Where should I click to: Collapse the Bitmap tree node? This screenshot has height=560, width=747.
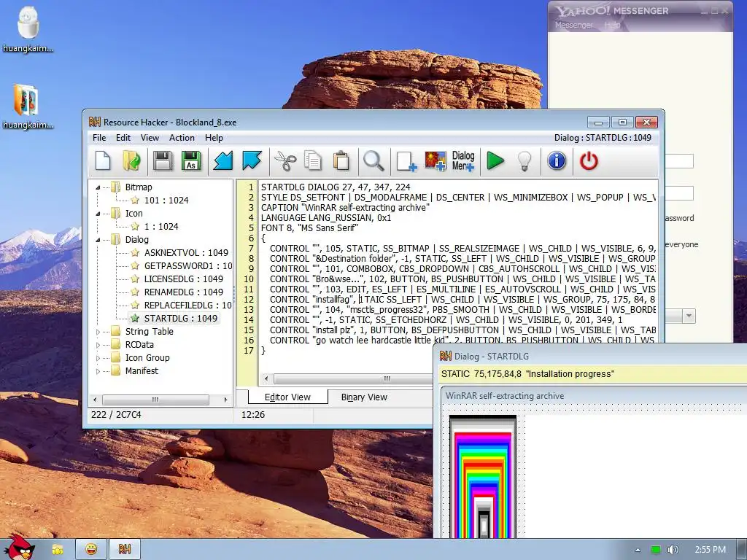(98, 187)
